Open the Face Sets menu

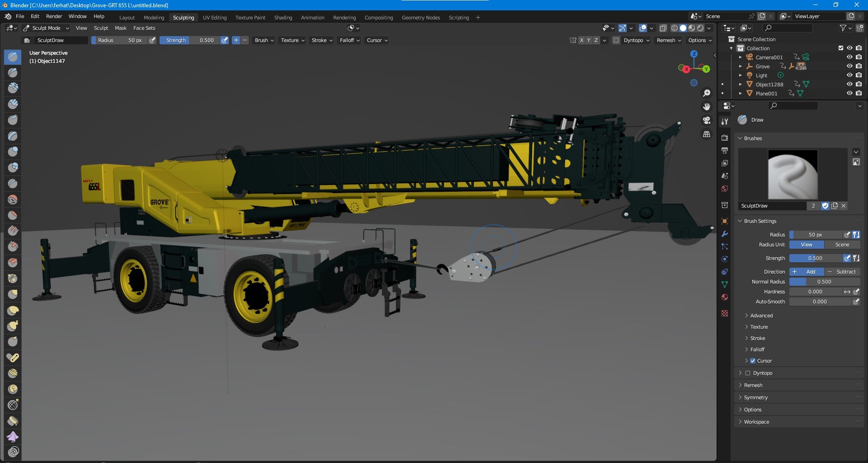coord(144,28)
